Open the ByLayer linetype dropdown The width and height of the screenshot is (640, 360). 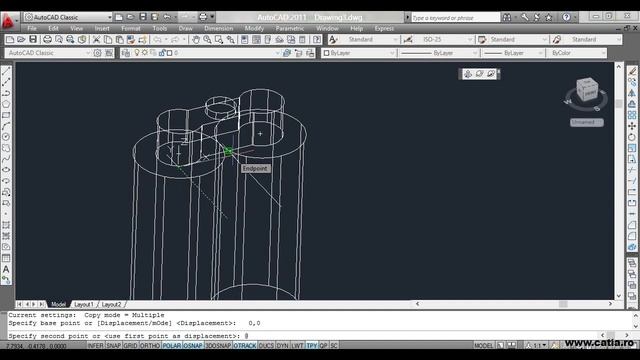439,53
